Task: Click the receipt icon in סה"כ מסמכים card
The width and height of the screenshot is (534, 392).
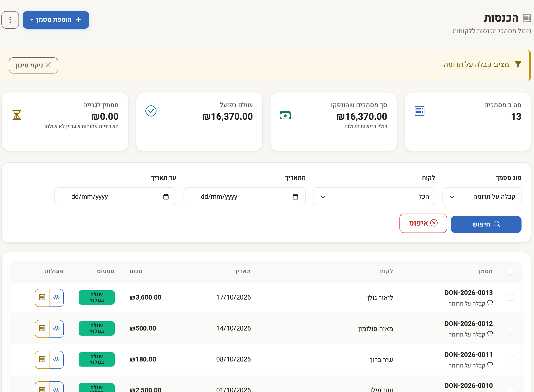Action: [419, 111]
